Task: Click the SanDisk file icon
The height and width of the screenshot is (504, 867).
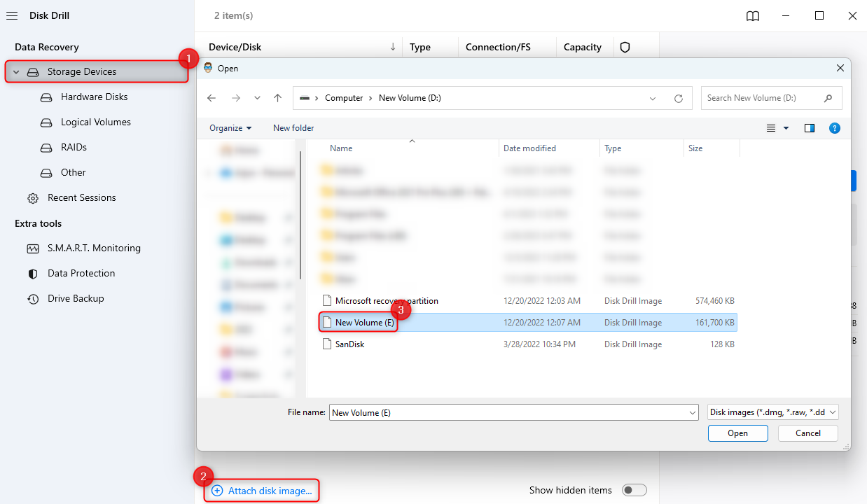Action: (326, 344)
